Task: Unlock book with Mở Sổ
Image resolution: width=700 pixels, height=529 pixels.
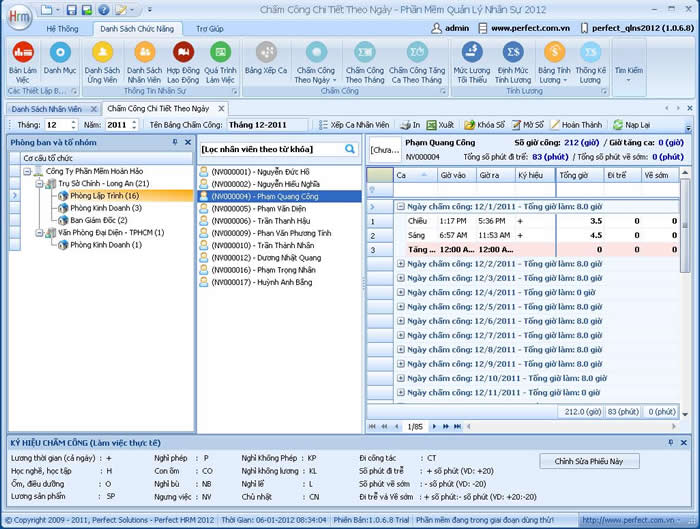Action: pyautogui.click(x=528, y=125)
